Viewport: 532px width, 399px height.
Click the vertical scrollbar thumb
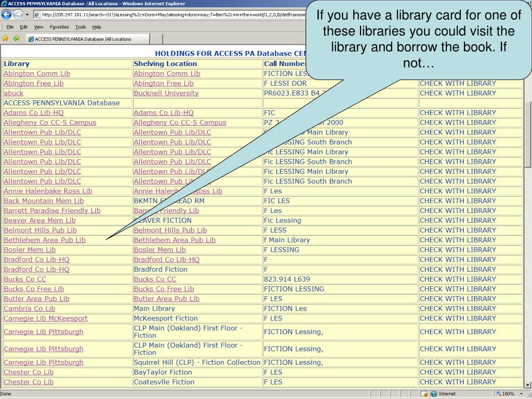point(528,135)
